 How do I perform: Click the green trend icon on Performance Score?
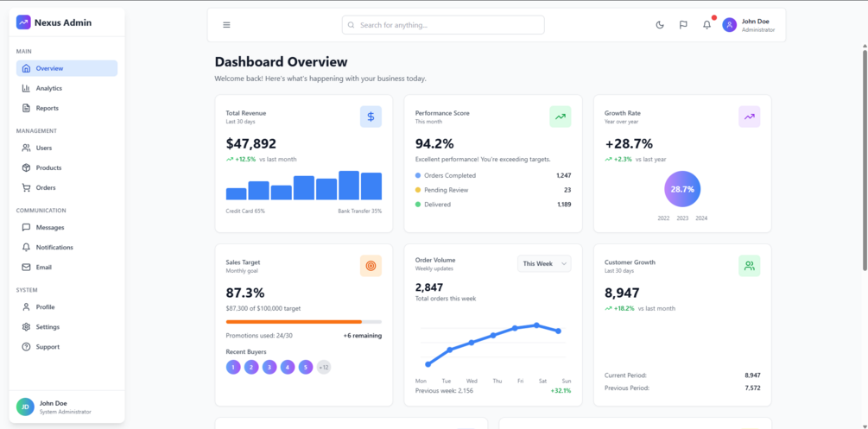click(x=561, y=117)
